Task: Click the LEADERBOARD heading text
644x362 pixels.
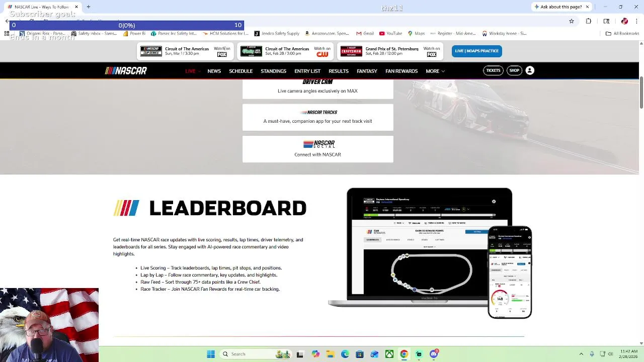Action: coord(227,208)
